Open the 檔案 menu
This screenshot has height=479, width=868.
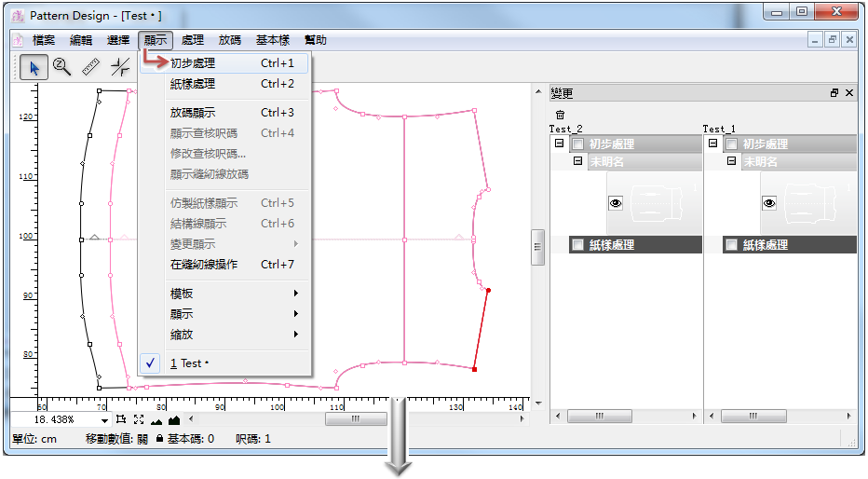coord(44,40)
